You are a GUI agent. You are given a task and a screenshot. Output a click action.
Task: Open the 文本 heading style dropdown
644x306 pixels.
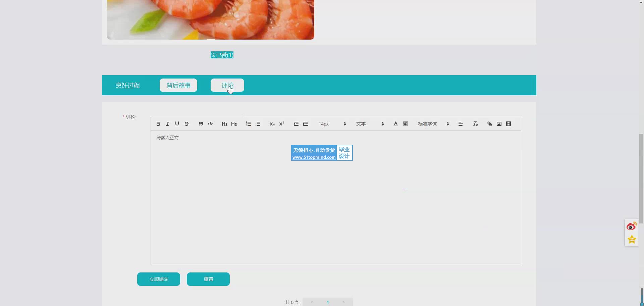[370, 124]
